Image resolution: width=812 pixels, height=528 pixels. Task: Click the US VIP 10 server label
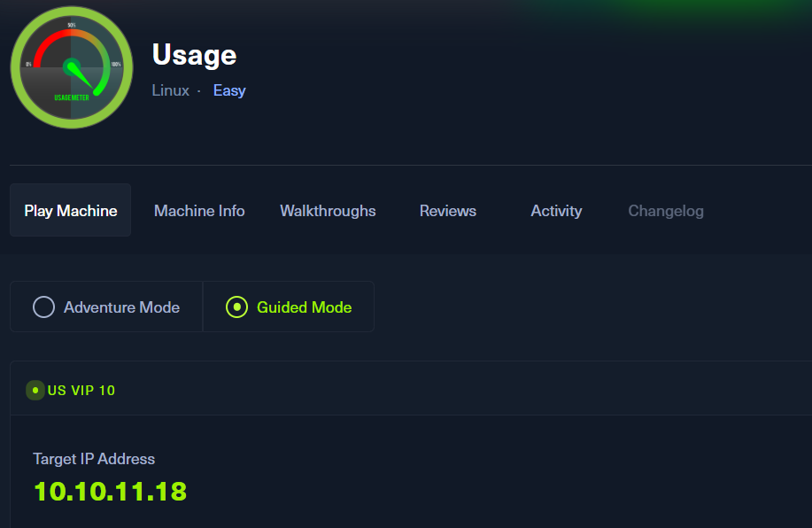81,390
